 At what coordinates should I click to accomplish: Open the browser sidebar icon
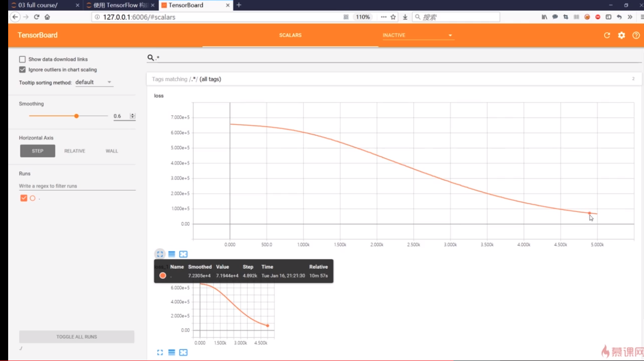coord(608,17)
